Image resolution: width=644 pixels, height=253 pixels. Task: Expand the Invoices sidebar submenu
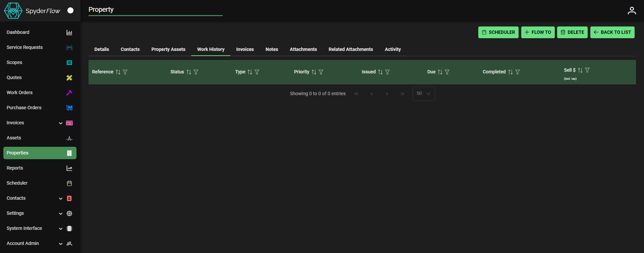[61, 123]
